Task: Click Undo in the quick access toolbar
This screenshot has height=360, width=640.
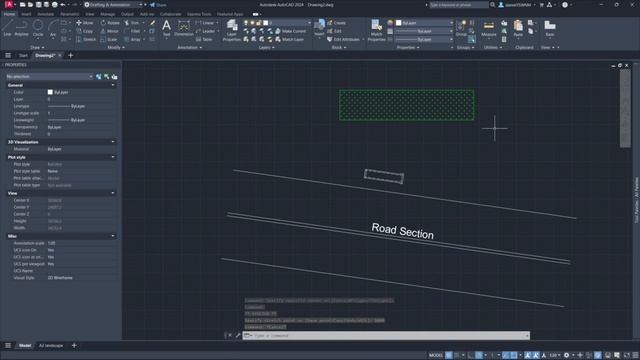Action: pos(62,4)
